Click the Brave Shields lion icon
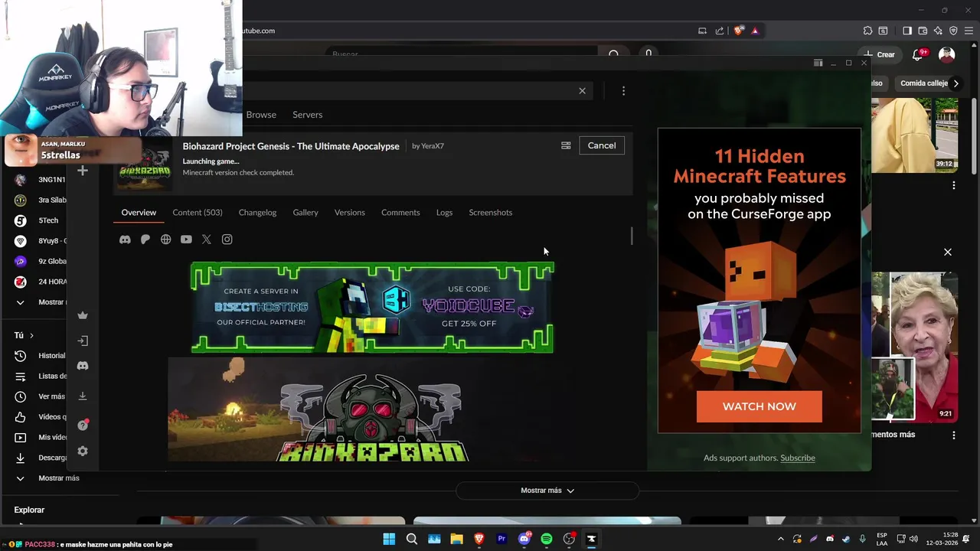The width and height of the screenshot is (980, 551). click(x=738, y=31)
